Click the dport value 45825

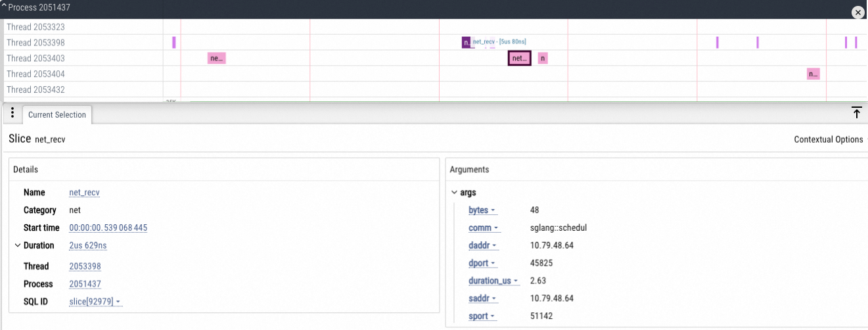(541, 263)
